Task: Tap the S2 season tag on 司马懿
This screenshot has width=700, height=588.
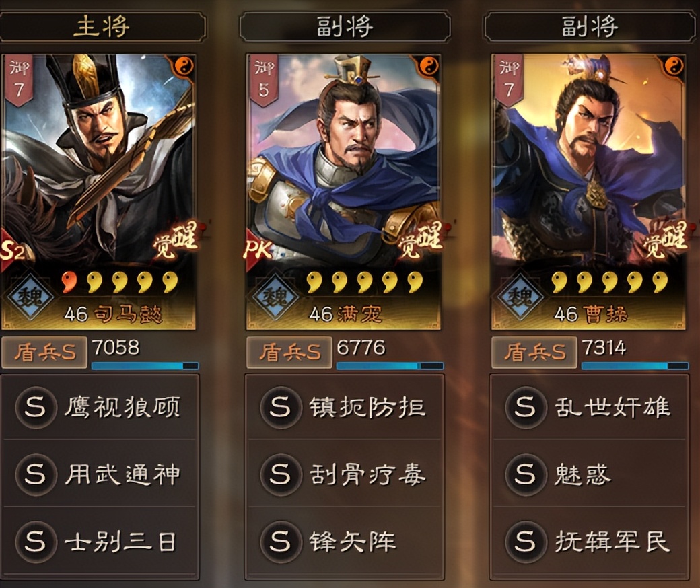Action: tap(13, 251)
